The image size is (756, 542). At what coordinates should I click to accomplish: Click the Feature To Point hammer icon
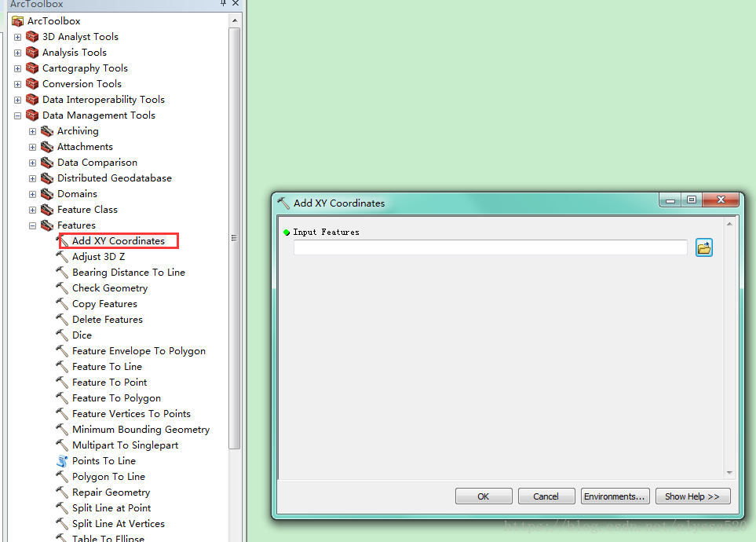tap(62, 383)
